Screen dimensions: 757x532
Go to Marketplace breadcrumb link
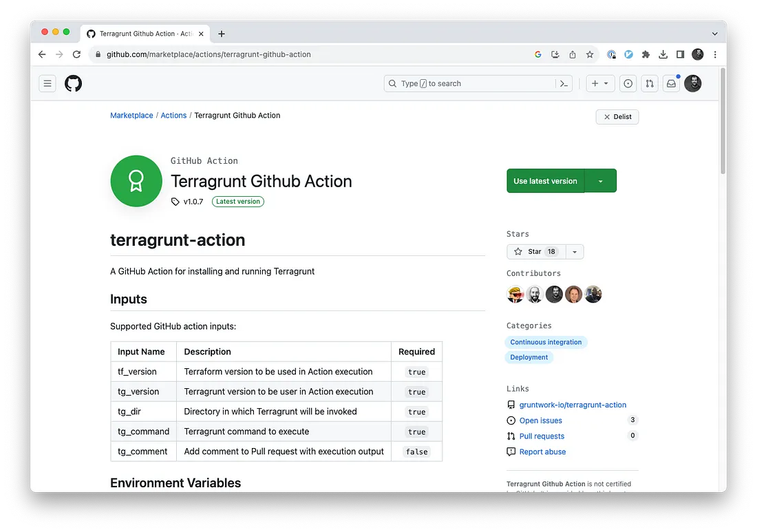click(131, 116)
